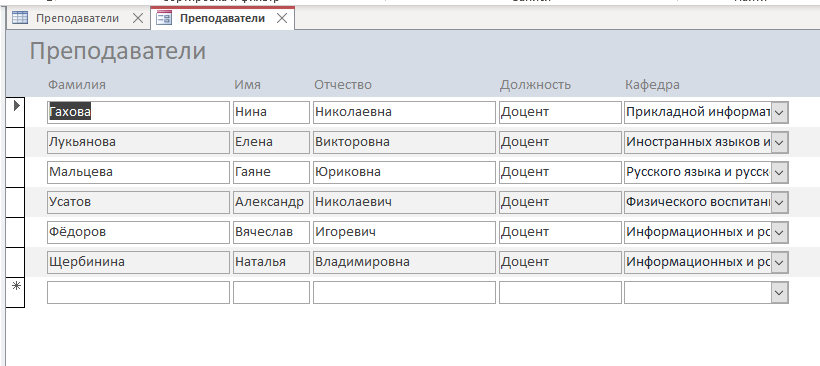Screen dimensions: 820x366
Task: Click the Имя column header label
Action: click(247, 85)
